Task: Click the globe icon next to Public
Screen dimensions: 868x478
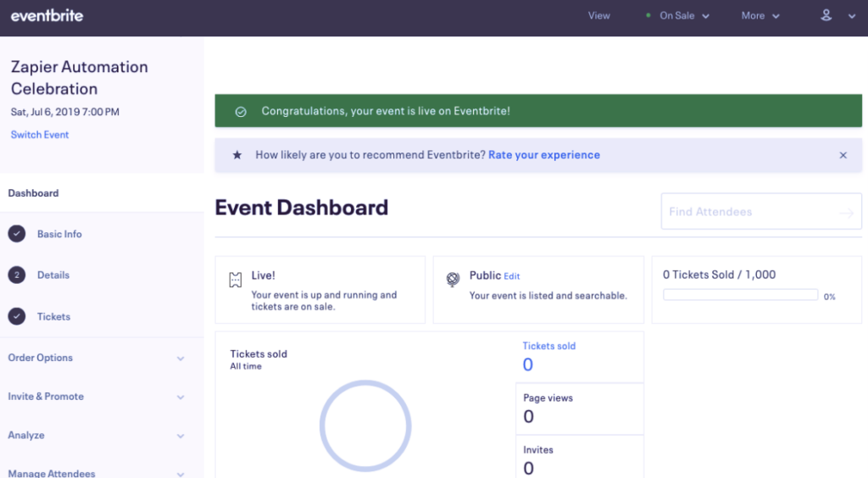Action: (x=453, y=280)
